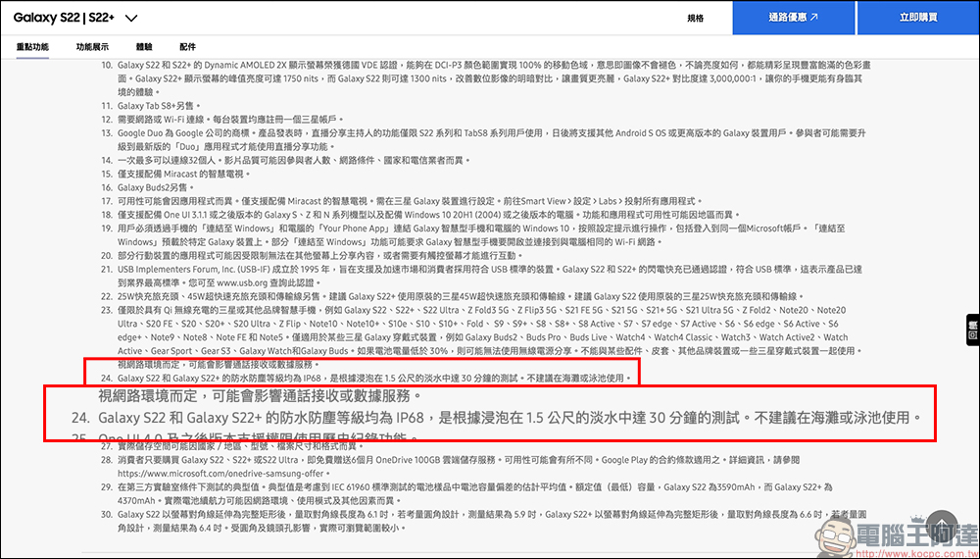Viewport: 980px width, 559px height.
Task: Click footnote 11 Galaxy Tab S8+另售
Action: [159, 106]
